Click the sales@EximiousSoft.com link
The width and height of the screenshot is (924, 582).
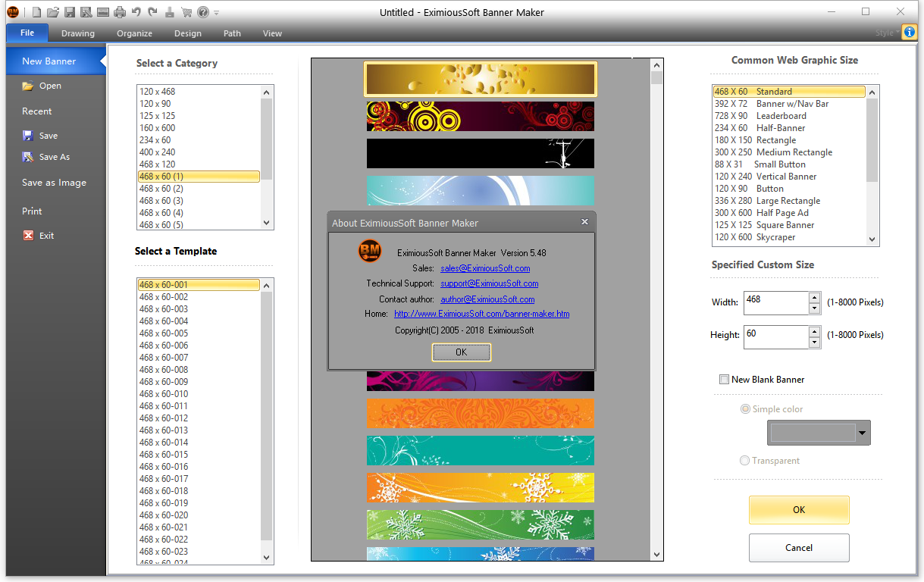click(485, 268)
